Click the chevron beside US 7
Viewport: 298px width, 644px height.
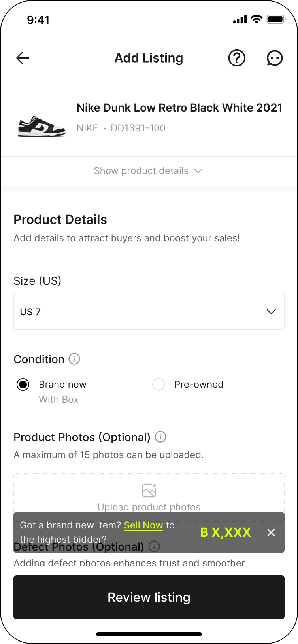point(271,312)
